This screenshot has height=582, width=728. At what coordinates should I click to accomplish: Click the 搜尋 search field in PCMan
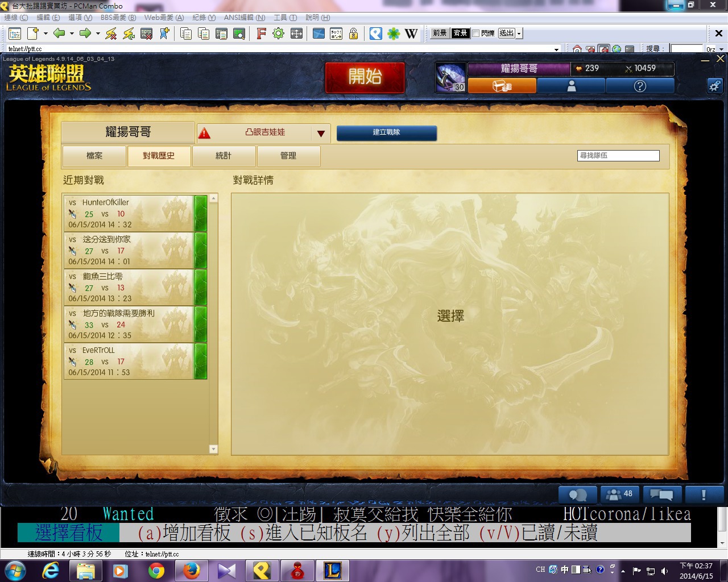point(686,49)
